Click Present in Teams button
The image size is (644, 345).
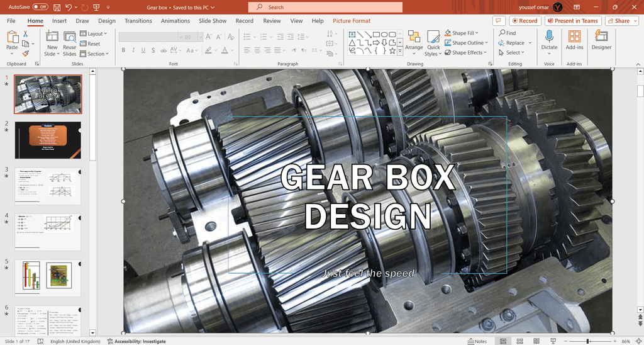click(x=573, y=21)
